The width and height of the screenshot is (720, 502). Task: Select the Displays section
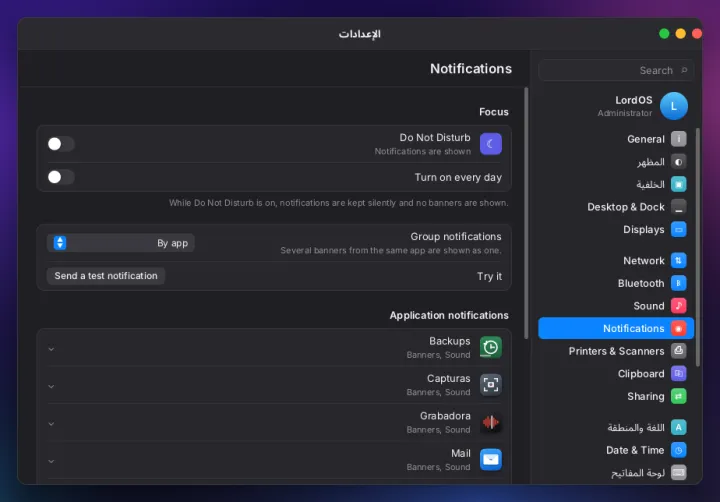pos(616,229)
